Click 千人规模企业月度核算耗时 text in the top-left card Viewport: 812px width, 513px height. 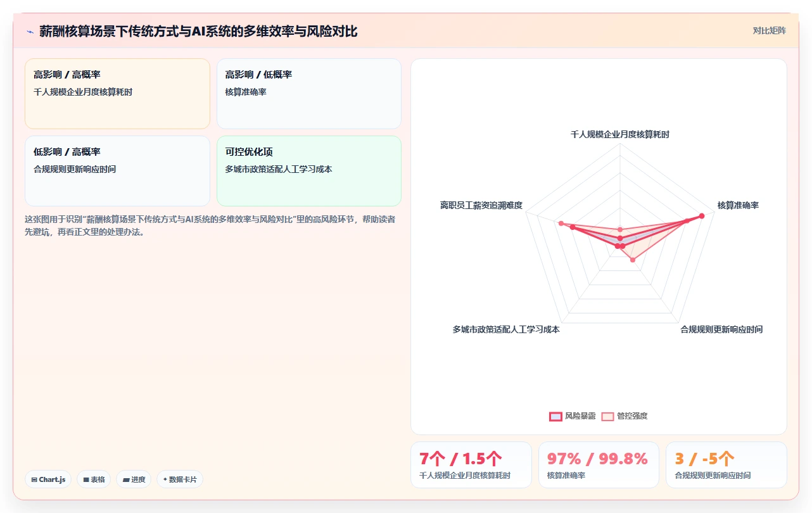pyautogui.click(x=83, y=92)
